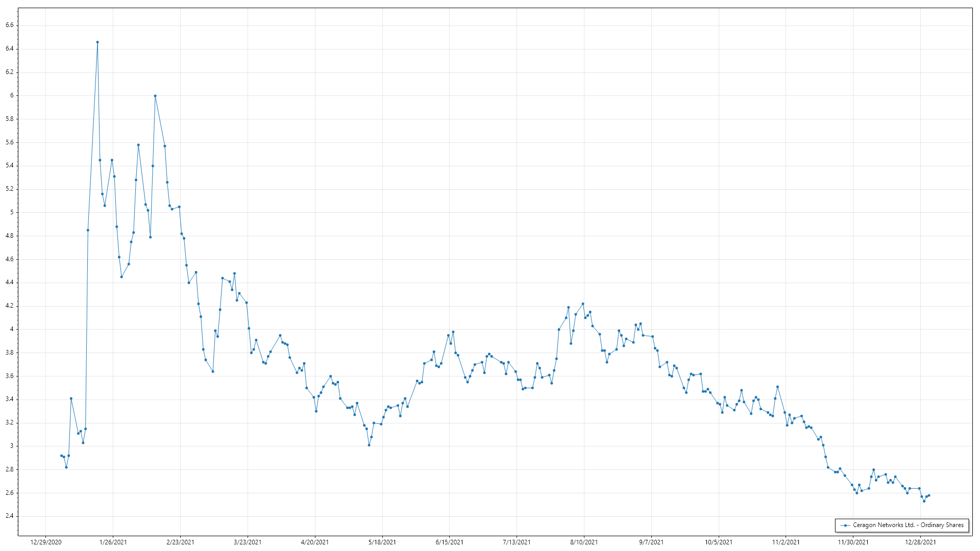
Task: Click the 12/28/2021 x-axis date label
Action: coord(920,542)
